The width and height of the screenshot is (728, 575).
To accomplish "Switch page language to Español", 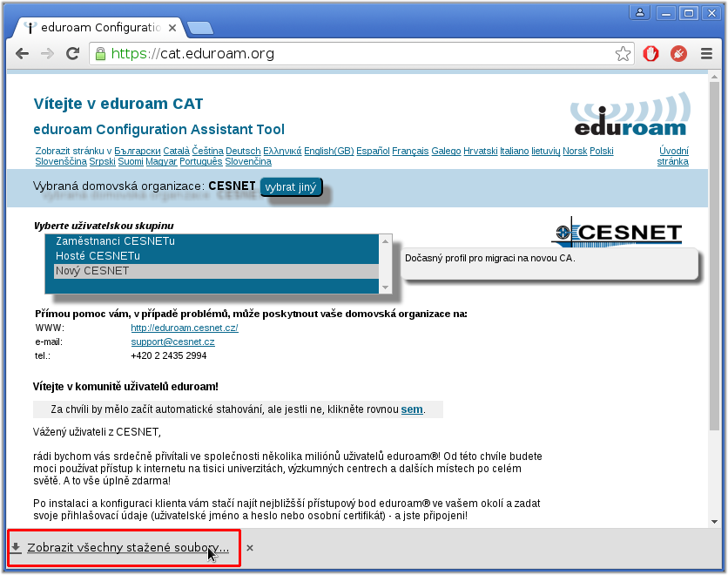I will 373,151.
